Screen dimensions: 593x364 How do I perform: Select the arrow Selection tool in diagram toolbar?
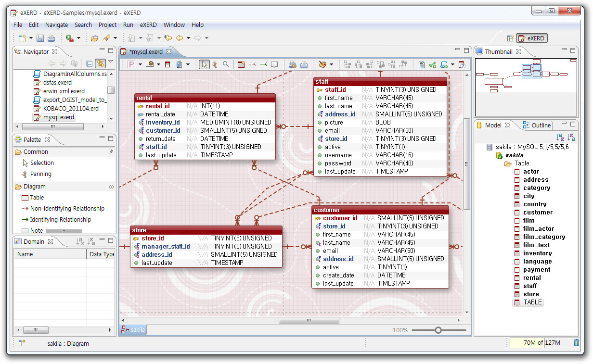click(204, 64)
